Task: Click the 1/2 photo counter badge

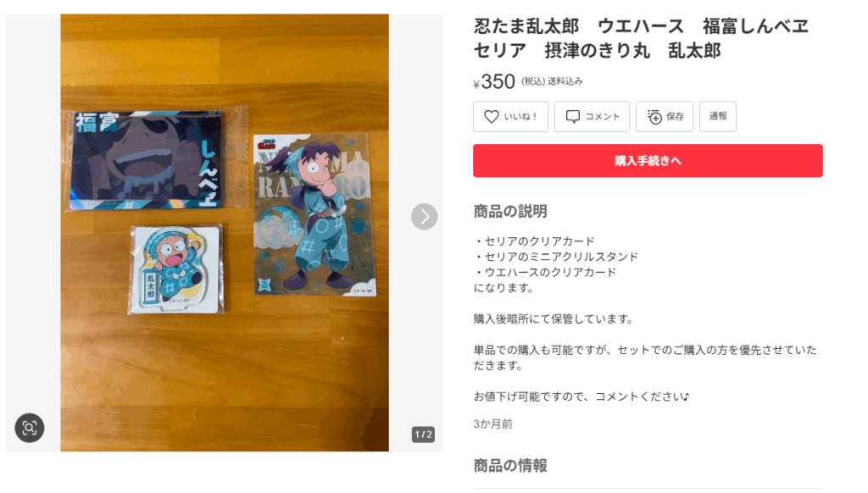Action: click(x=424, y=435)
